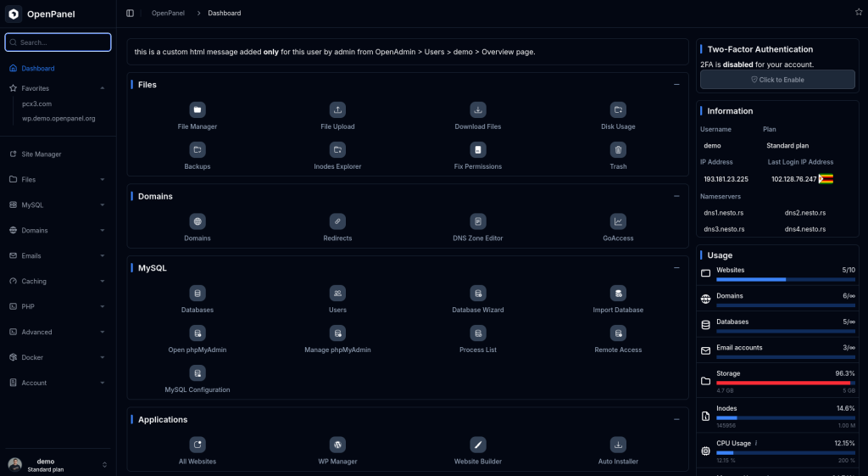Open the Trash icon
Image resolution: width=868 pixels, height=476 pixels.
[x=618, y=150]
